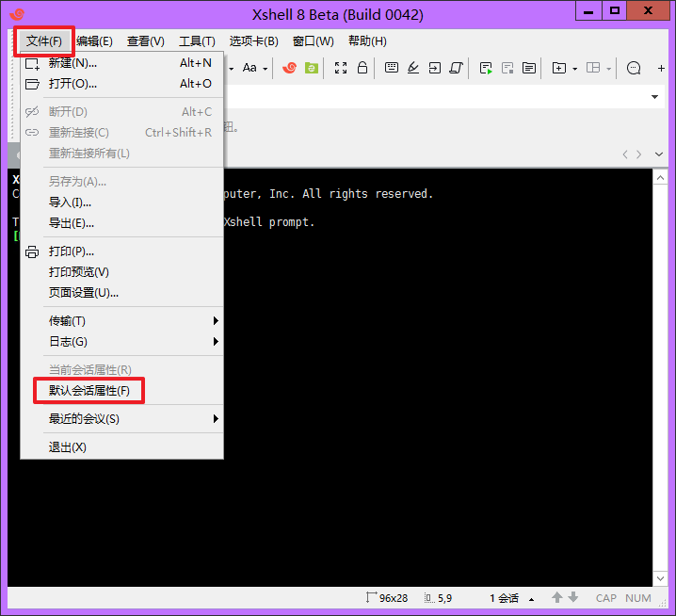Click the script scroll toolbar icon

pos(456,68)
